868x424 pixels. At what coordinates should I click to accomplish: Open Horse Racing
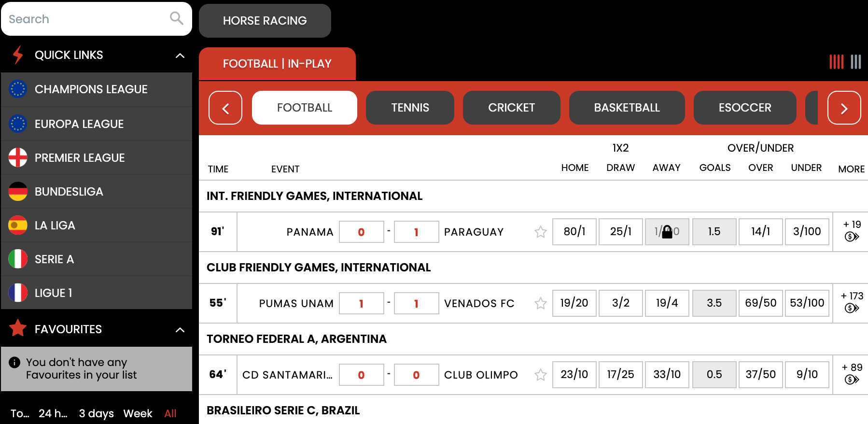(265, 20)
